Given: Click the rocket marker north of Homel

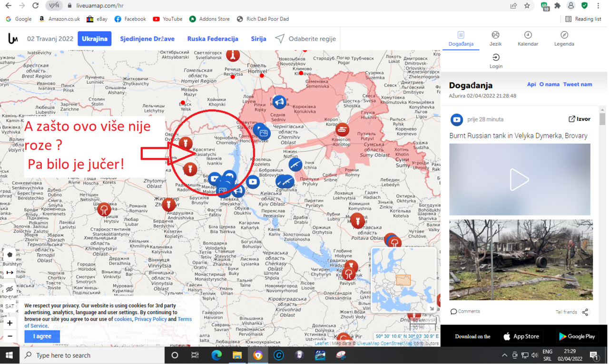Looking at the screenshot, I should [233, 55].
